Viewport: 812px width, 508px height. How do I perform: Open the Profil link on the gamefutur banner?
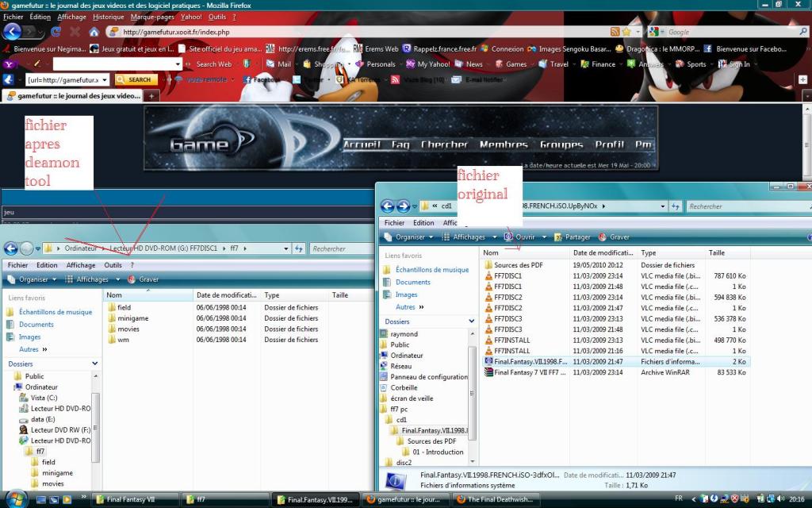tap(609, 144)
